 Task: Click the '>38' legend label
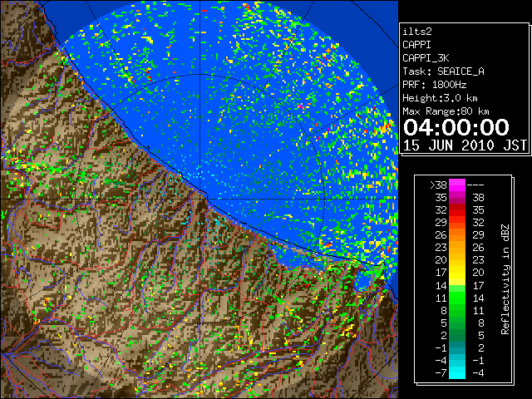[438, 185]
